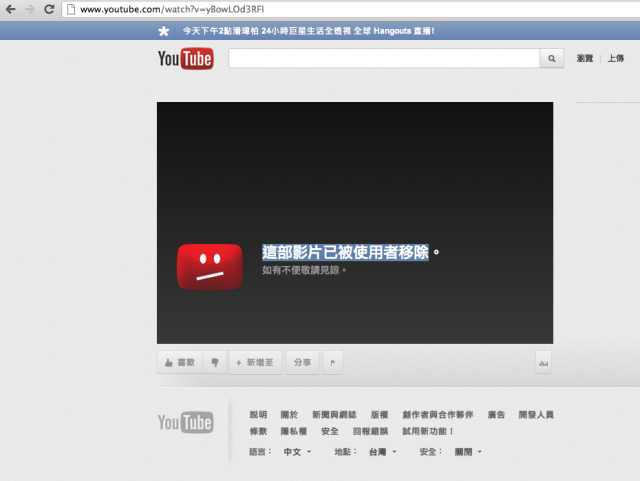The width and height of the screenshot is (640, 481).
Task: Open the 廣告 advertising footer link
Action: tap(496, 415)
